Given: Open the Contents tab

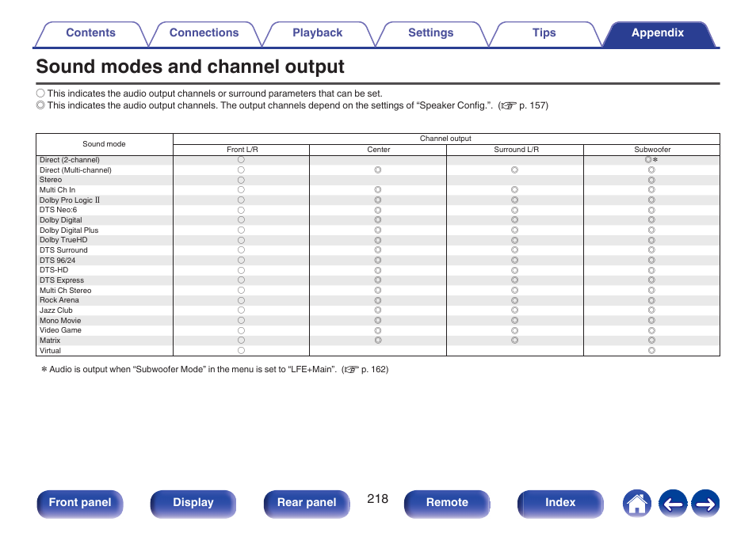Looking at the screenshot, I should click(90, 33).
